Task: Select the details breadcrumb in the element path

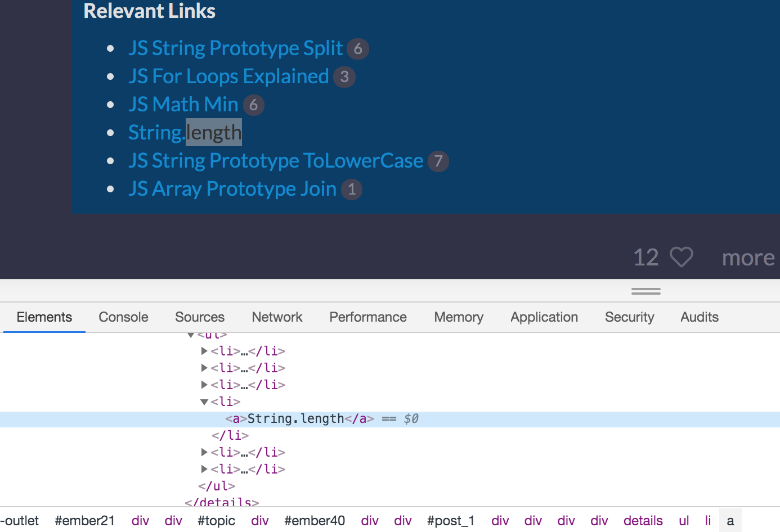Action: pos(643,520)
